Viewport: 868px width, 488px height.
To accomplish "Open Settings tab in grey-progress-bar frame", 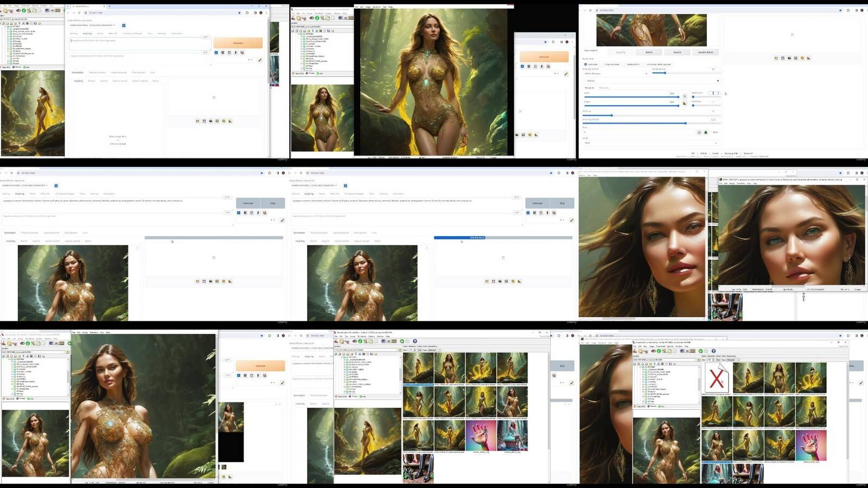I will (x=94, y=194).
